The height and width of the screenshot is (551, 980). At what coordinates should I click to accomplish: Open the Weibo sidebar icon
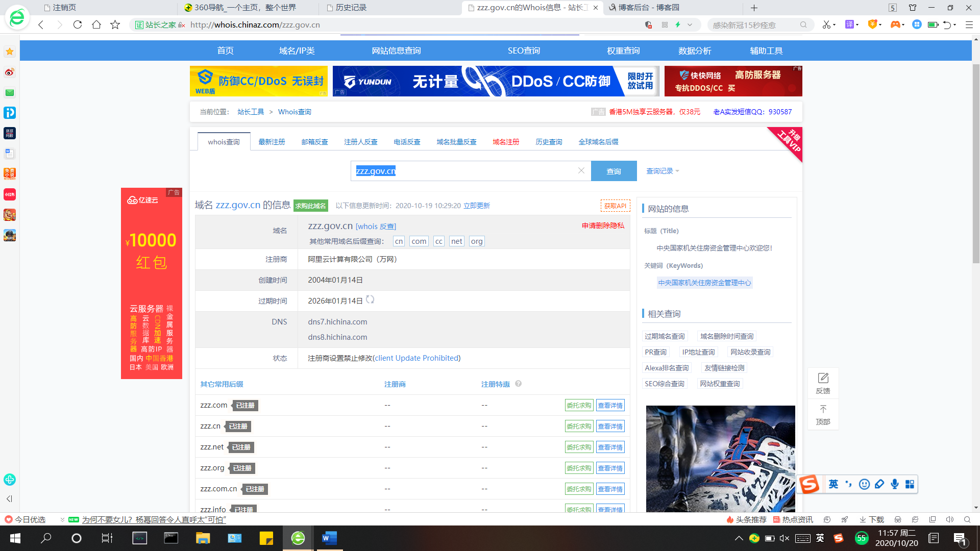(10, 72)
